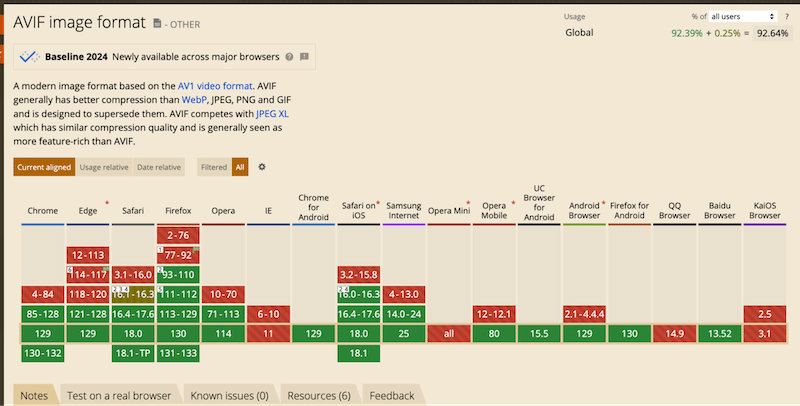Click the Chrome column header
The image size is (800, 406).
tap(43, 211)
